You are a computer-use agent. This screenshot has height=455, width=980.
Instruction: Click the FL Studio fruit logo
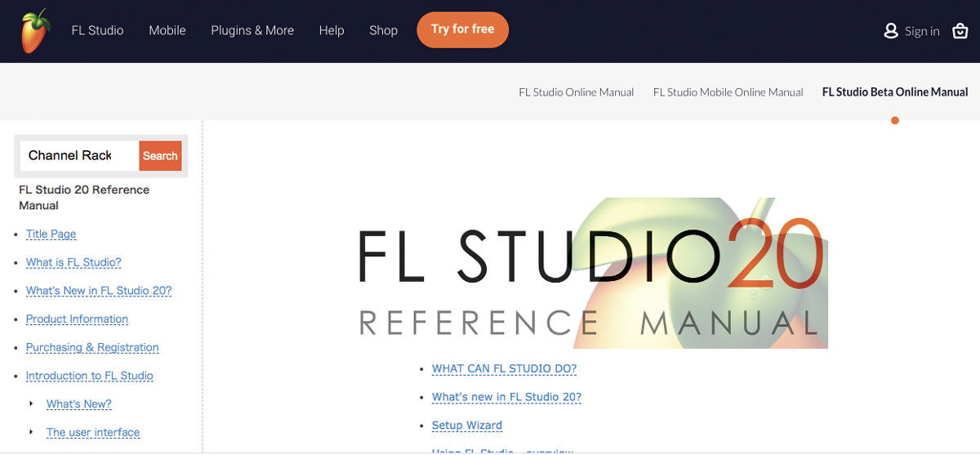(35, 31)
